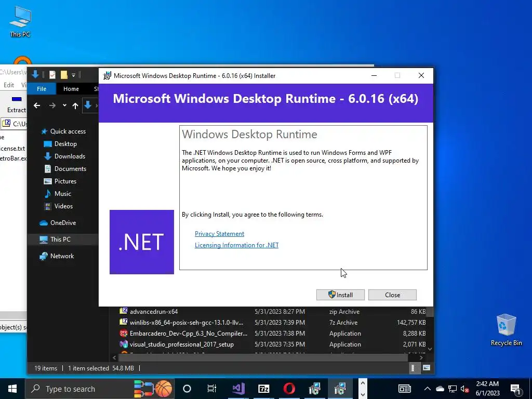Open Edit menu in 7-Zip window
Viewport: 532px width, 399px height.
[9, 85]
